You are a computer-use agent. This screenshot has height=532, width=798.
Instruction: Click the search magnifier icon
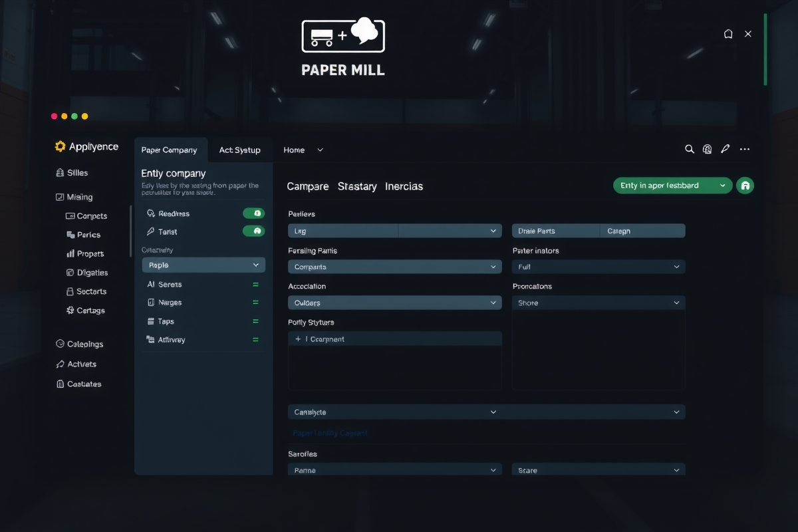pos(690,150)
